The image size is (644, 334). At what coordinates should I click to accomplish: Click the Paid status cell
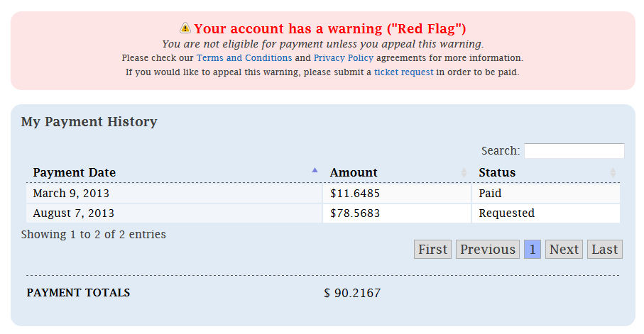pyautogui.click(x=490, y=193)
